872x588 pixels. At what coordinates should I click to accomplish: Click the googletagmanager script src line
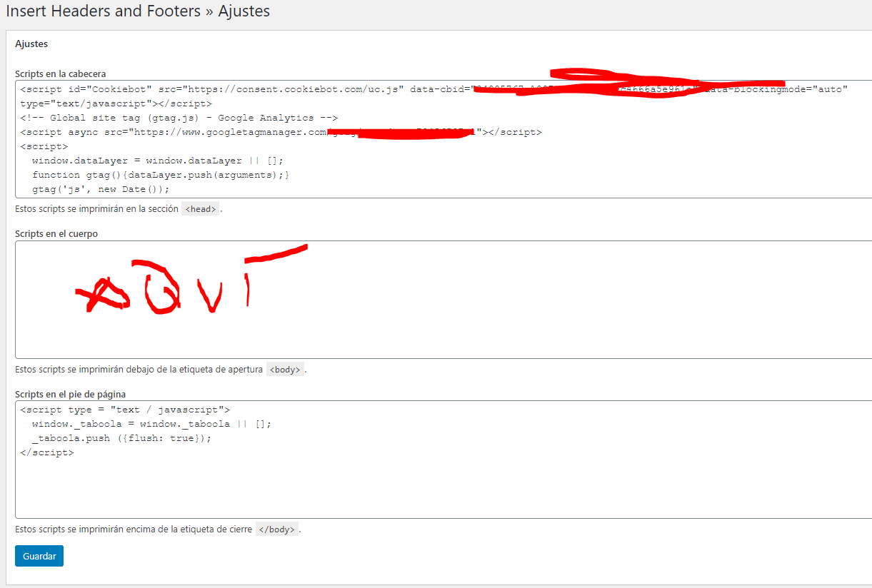[281, 132]
